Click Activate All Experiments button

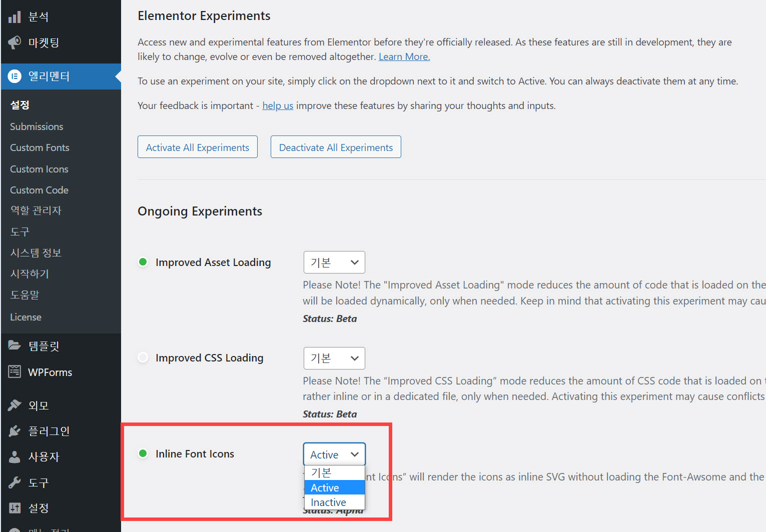[198, 147]
